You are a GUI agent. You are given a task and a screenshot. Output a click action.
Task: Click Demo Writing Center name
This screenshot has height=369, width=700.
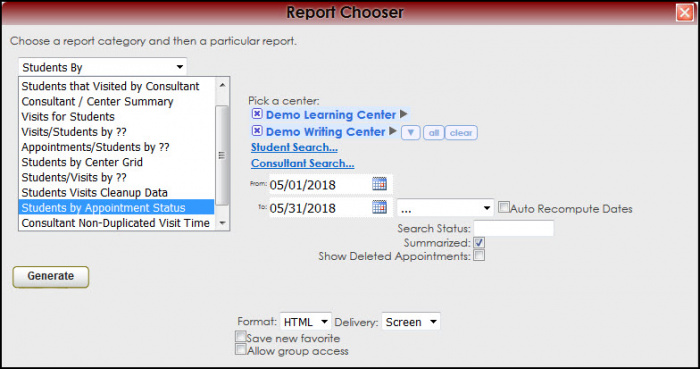(x=325, y=132)
